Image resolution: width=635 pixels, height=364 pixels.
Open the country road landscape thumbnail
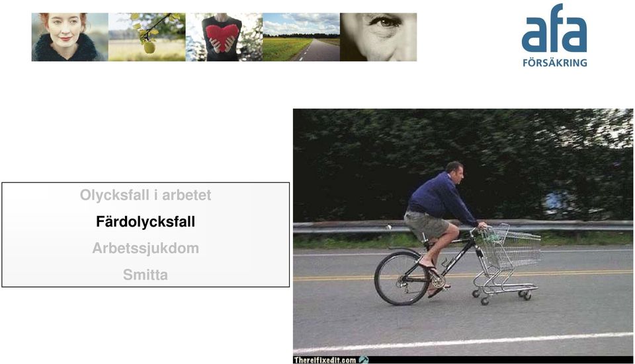[x=302, y=37]
